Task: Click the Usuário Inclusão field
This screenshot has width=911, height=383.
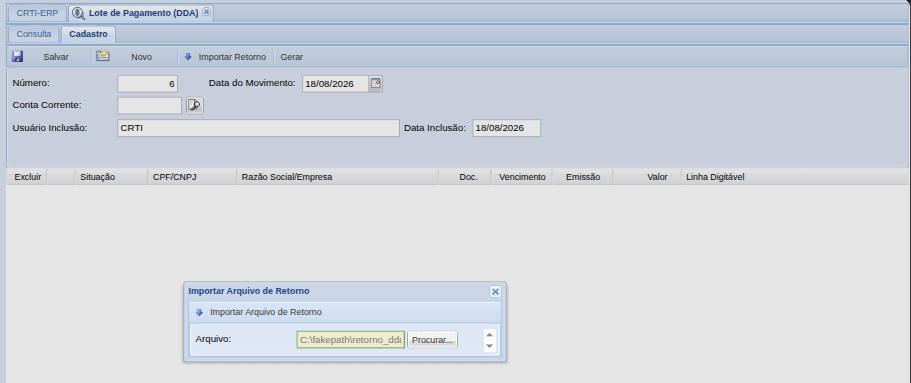Action: point(258,128)
